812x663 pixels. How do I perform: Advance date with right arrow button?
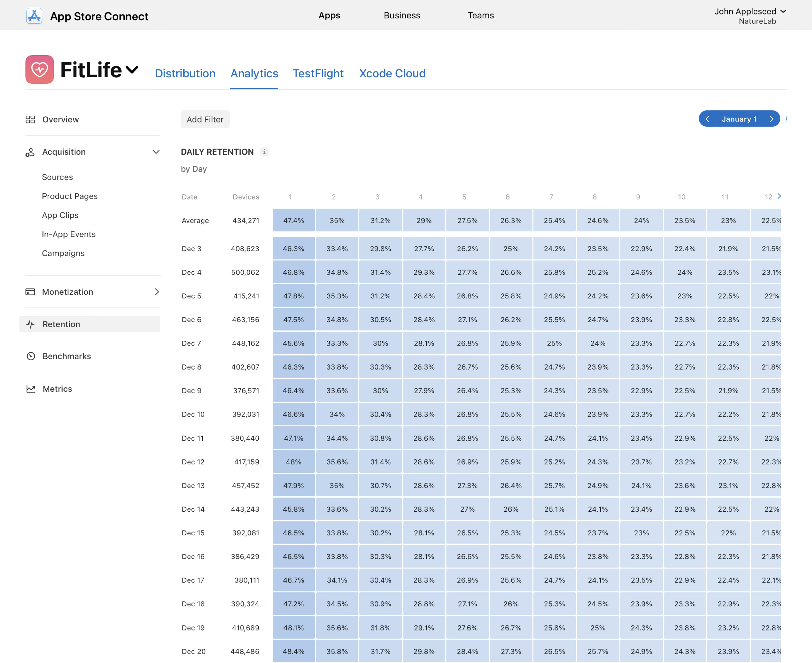point(771,119)
